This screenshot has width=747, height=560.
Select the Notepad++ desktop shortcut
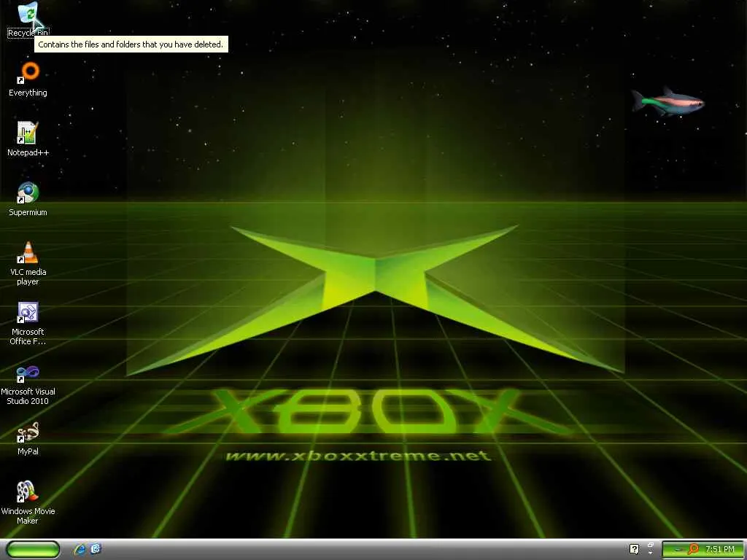tap(28, 139)
